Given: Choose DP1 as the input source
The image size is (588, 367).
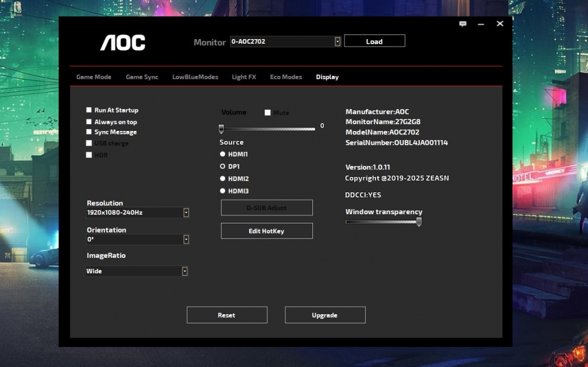Looking at the screenshot, I should 223,167.
